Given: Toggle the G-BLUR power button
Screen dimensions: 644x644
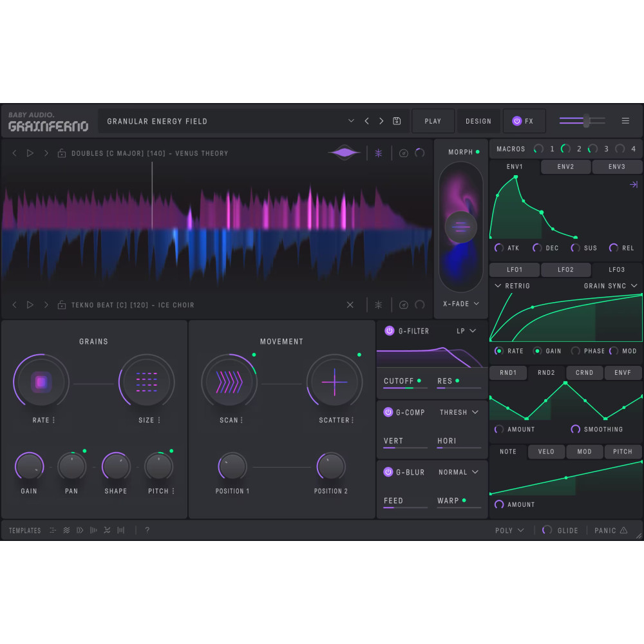Looking at the screenshot, I should coord(388,472).
